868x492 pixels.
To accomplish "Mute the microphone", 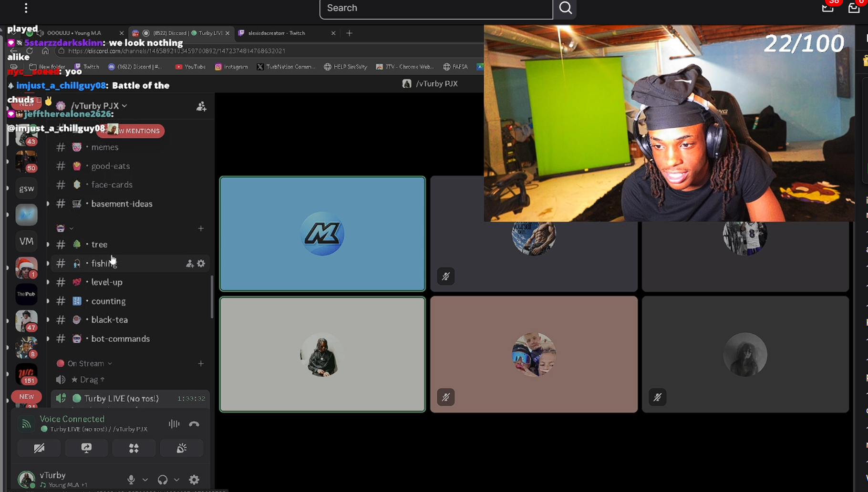I will [x=131, y=480].
